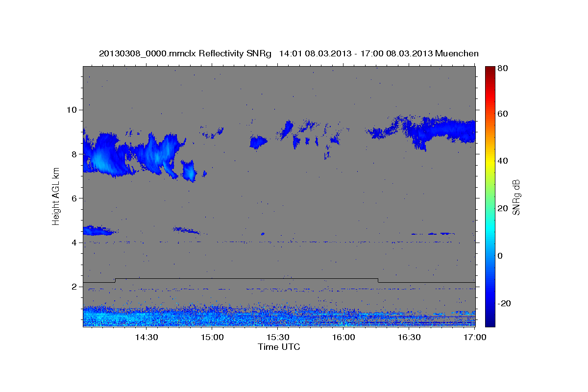Click the 'Height AGL km' y-axis label
This screenshot has width=588, height=392.
coord(56,196)
